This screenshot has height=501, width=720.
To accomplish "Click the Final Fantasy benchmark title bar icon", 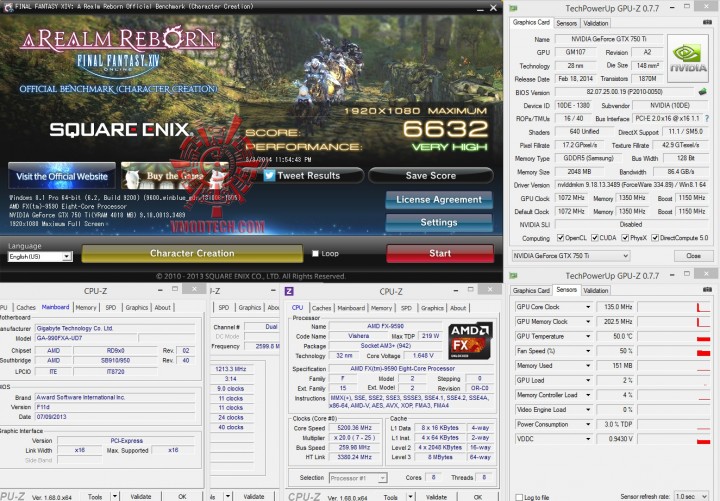I will pos(8,7).
